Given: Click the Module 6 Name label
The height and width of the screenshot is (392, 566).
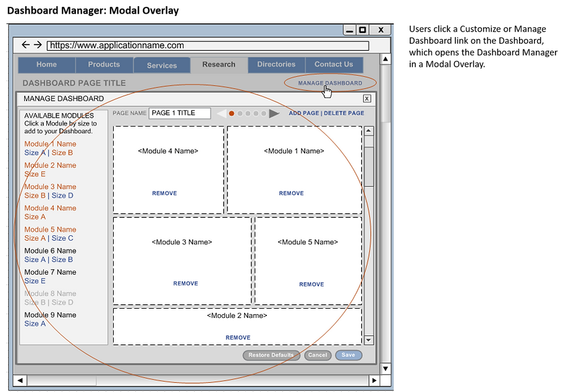Looking at the screenshot, I should (x=50, y=251).
